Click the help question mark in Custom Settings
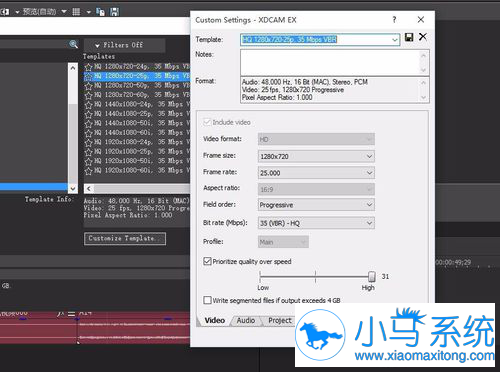 point(394,20)
